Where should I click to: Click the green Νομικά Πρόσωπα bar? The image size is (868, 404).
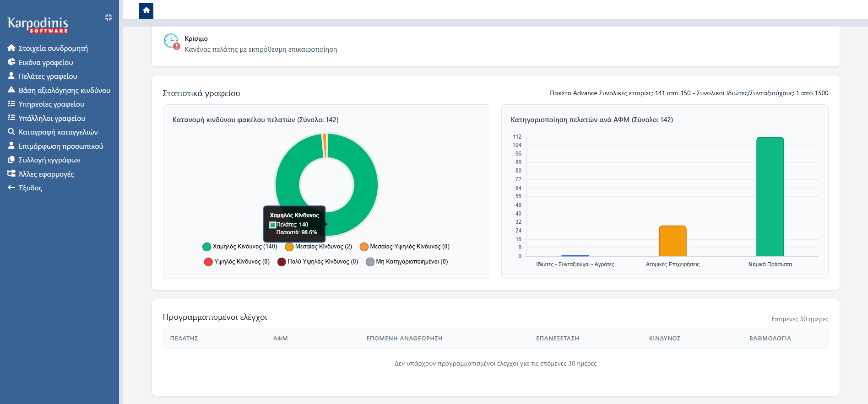770,197
